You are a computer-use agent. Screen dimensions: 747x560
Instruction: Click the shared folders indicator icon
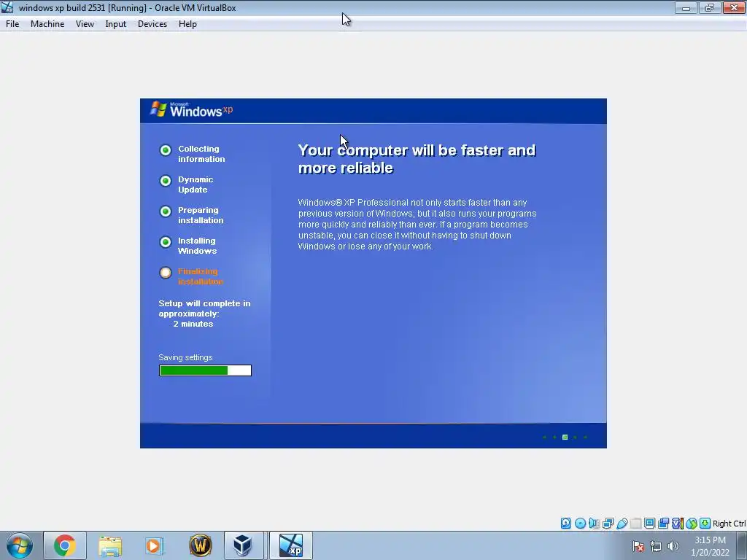(x=635, y=524)
